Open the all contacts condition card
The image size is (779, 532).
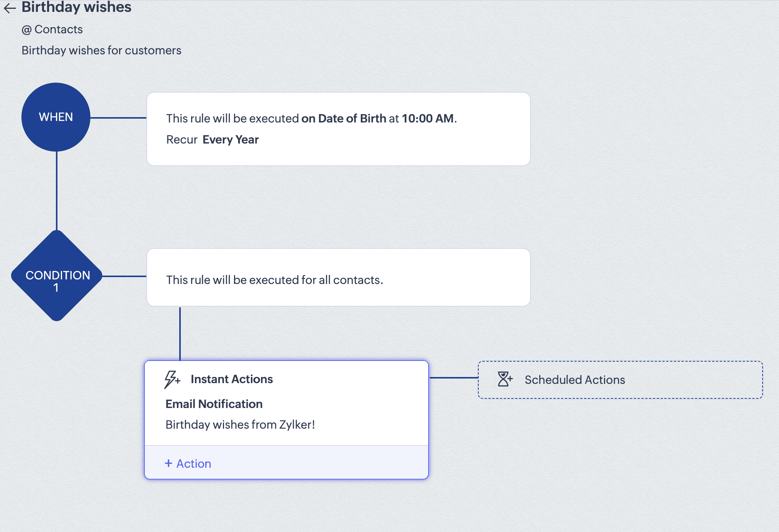coord(339,277)
